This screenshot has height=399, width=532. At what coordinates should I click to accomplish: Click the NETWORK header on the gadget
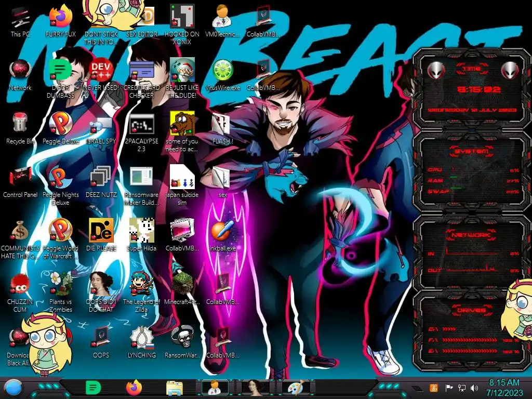point(471,235)
